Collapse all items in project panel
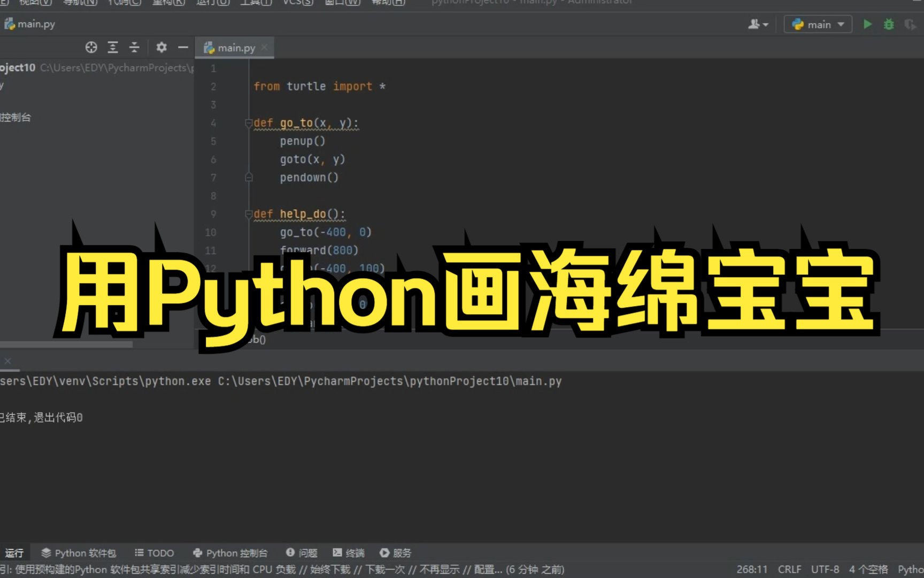The height and width of the screenshot is (578, 924). pyautogui.click(x=134, y=47)
